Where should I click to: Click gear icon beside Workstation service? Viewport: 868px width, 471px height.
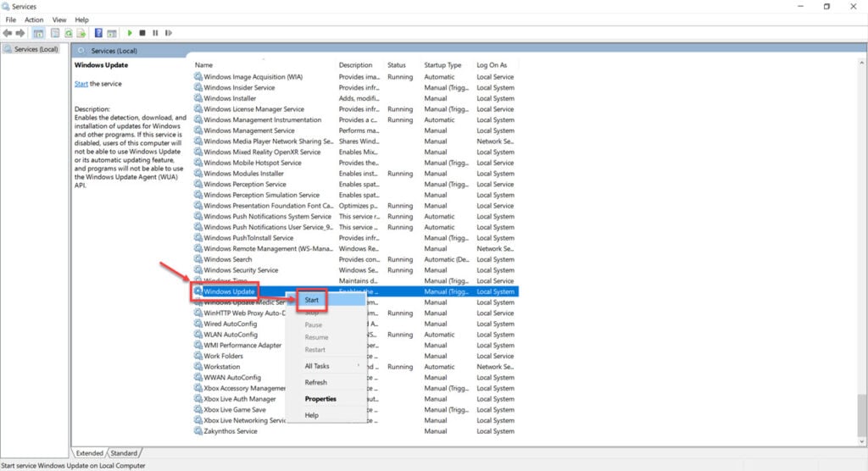click(x=198, y=367)
